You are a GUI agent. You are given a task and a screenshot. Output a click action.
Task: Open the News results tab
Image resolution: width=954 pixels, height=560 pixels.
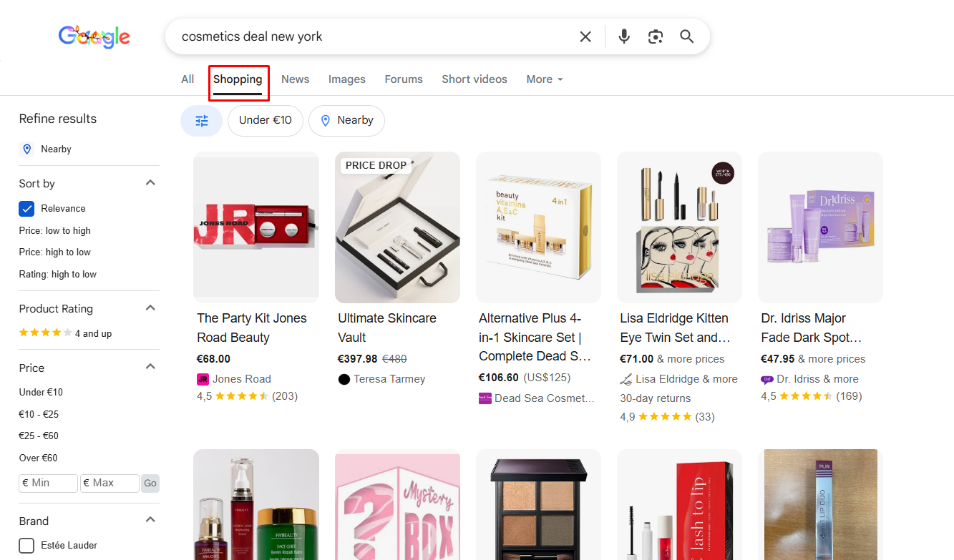tap(295, 79)
